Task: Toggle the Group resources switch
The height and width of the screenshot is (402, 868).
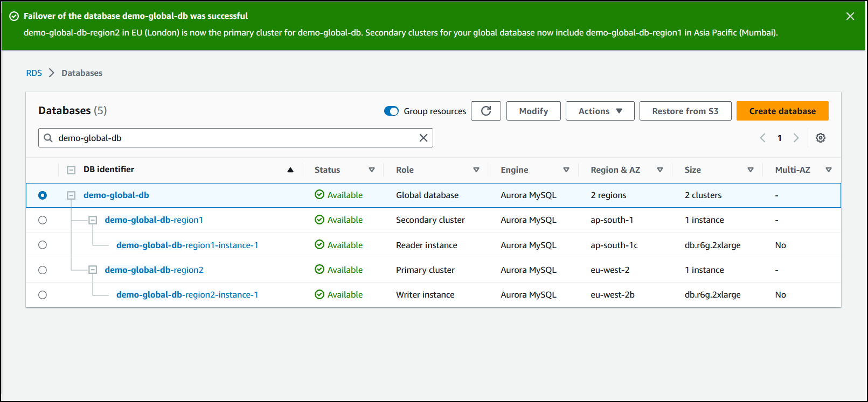Action: click(391, 111)
